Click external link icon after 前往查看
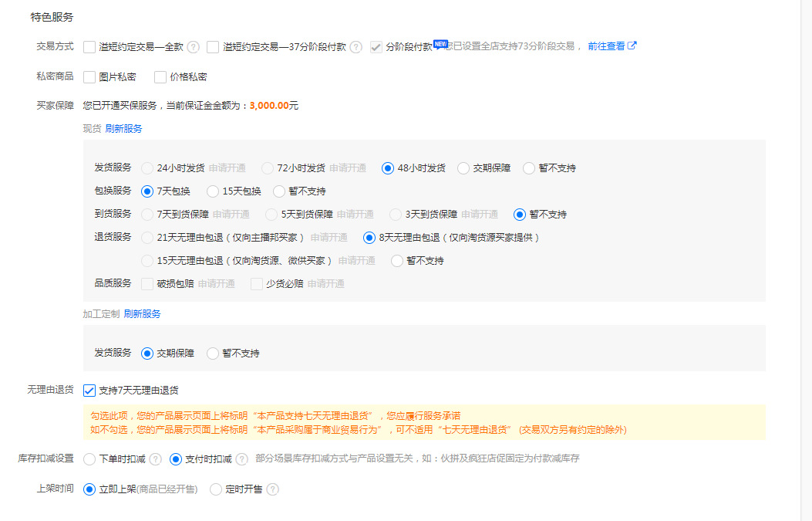This screenshot has width=812, height=521. coord(632,46)
